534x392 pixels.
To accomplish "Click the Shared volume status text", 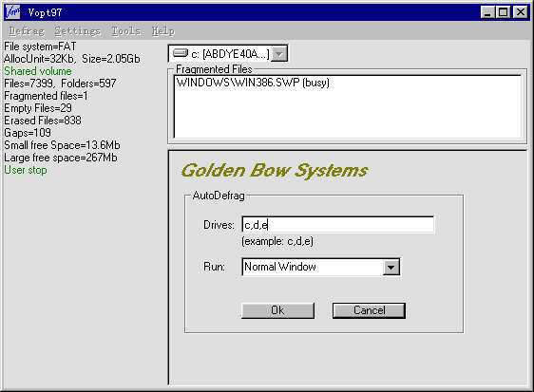I will point(38,71).
